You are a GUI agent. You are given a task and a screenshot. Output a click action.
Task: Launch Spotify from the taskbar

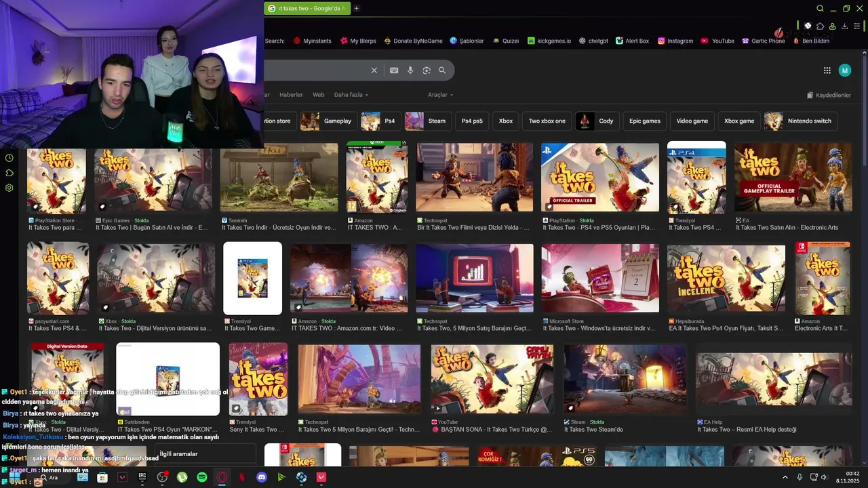pyautogui.click(x=201, y=477)
